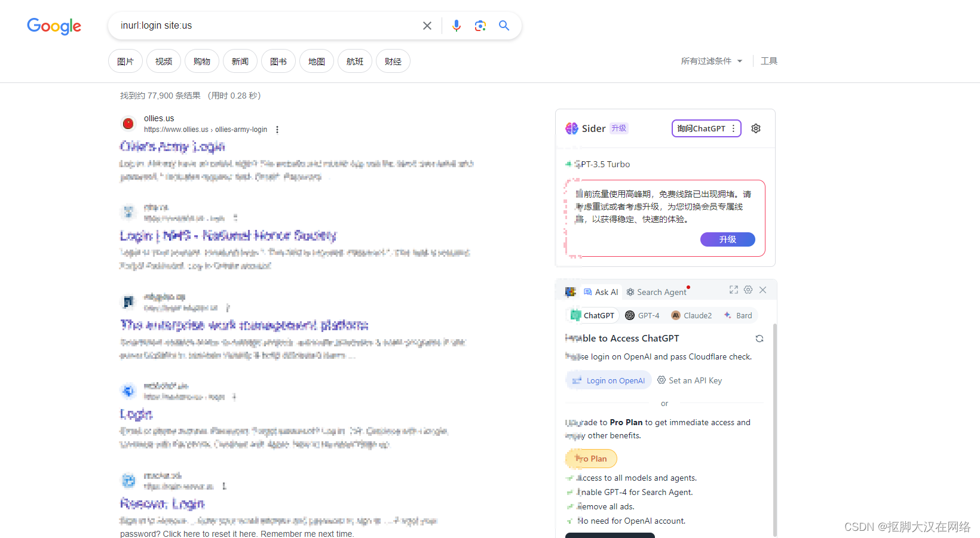Click the refresh icon next to Unable to Access ChatGPT

click(759, 339)
